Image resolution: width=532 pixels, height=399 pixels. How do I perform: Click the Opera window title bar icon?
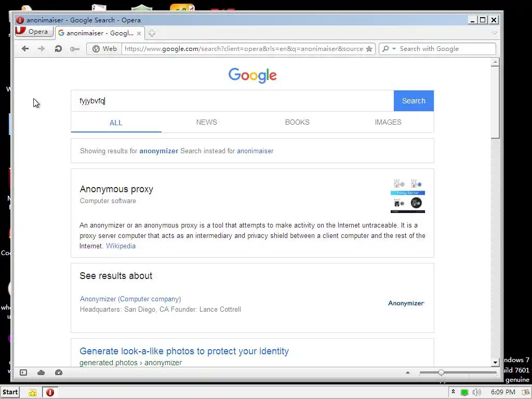(20, 20)
